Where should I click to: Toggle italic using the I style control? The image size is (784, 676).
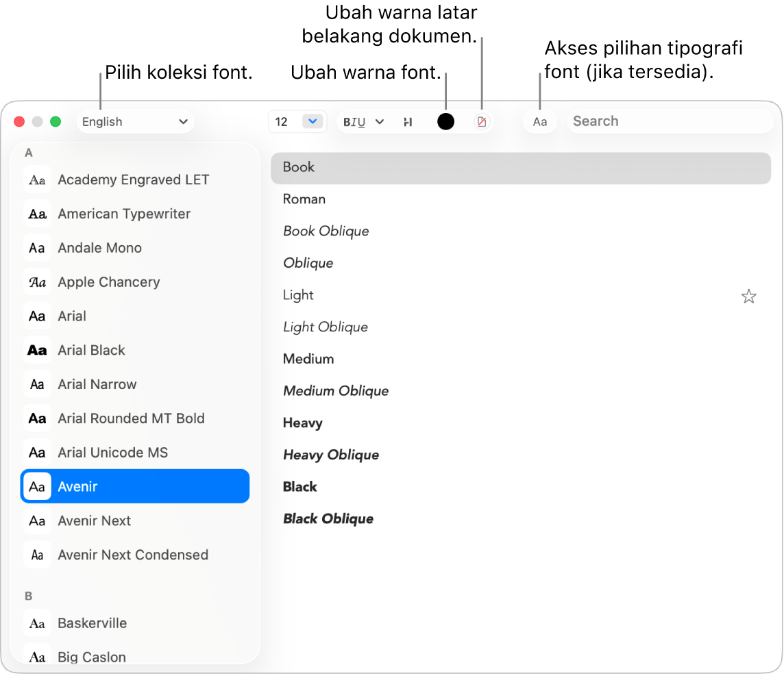click(354, 121)
